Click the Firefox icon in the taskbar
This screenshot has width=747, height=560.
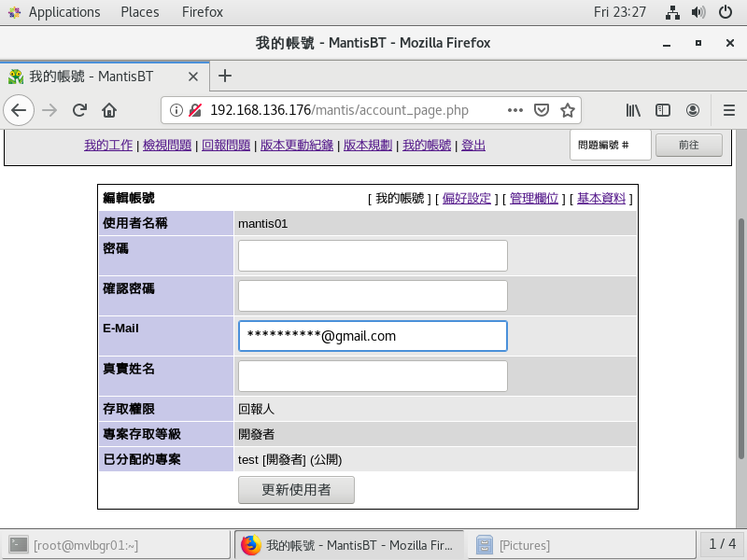[251, 545]
